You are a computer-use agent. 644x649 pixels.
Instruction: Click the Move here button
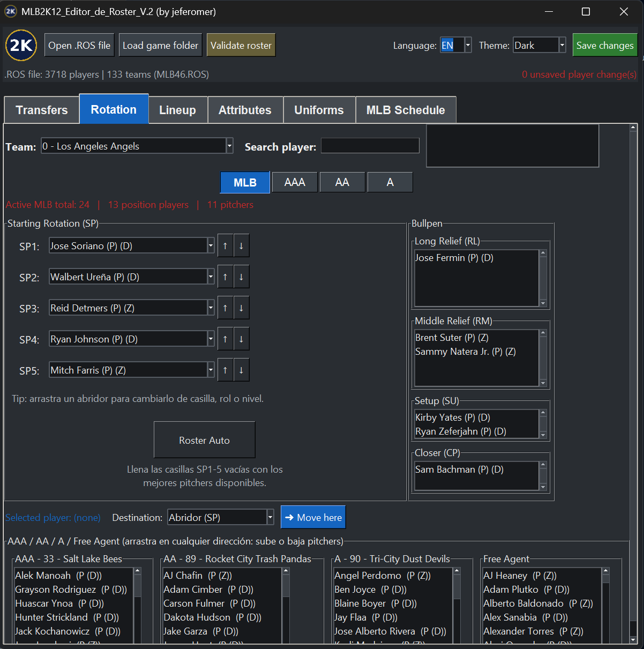point(313,517)
